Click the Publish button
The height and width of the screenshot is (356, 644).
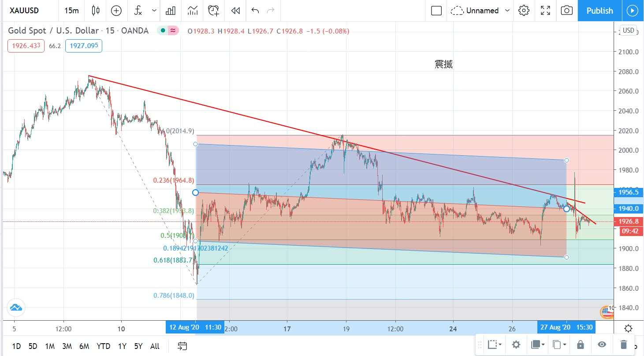click(599, 11)
